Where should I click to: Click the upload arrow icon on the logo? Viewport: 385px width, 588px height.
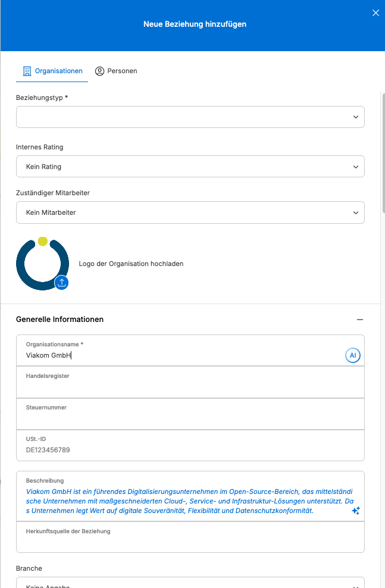coord(61,283)
